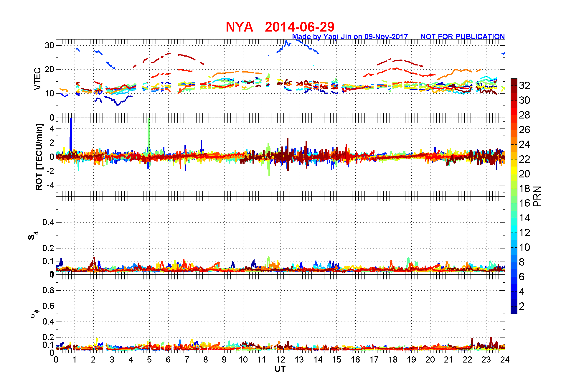Click the "NOT FOR PUBLICATION" notice

(463, 37)
